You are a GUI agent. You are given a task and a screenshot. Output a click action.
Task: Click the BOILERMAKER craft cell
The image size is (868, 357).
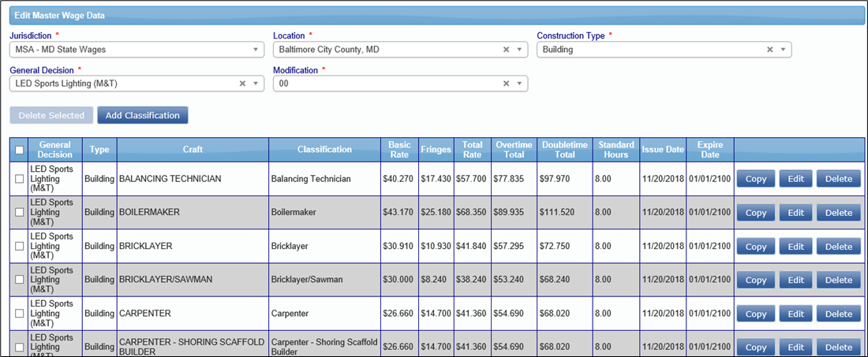(193, 213)
